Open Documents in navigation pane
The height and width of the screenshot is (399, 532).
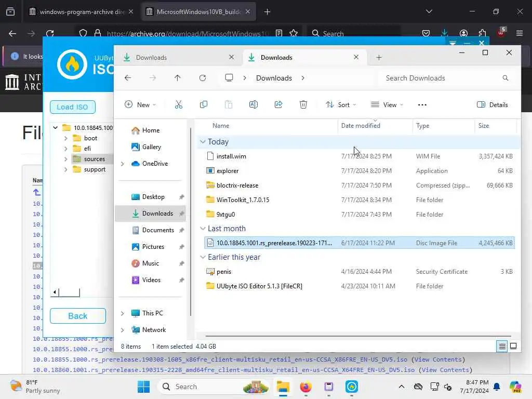pos(158,230)
